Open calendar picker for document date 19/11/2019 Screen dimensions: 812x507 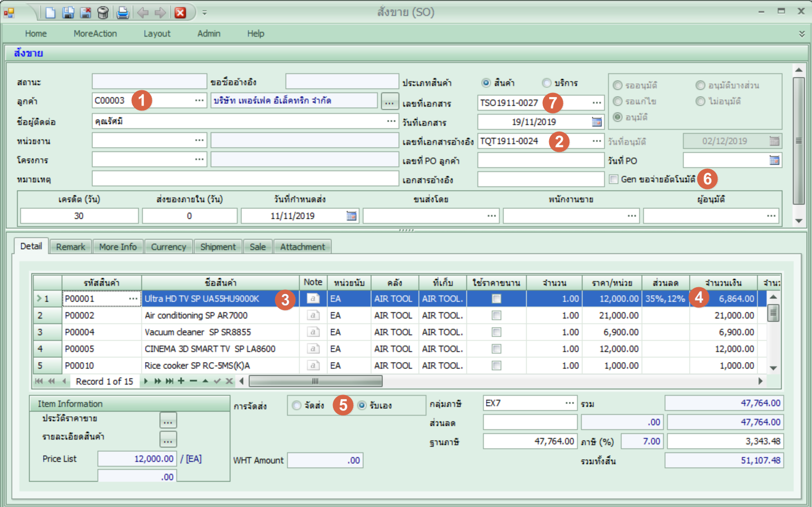(x=597, y=122)
